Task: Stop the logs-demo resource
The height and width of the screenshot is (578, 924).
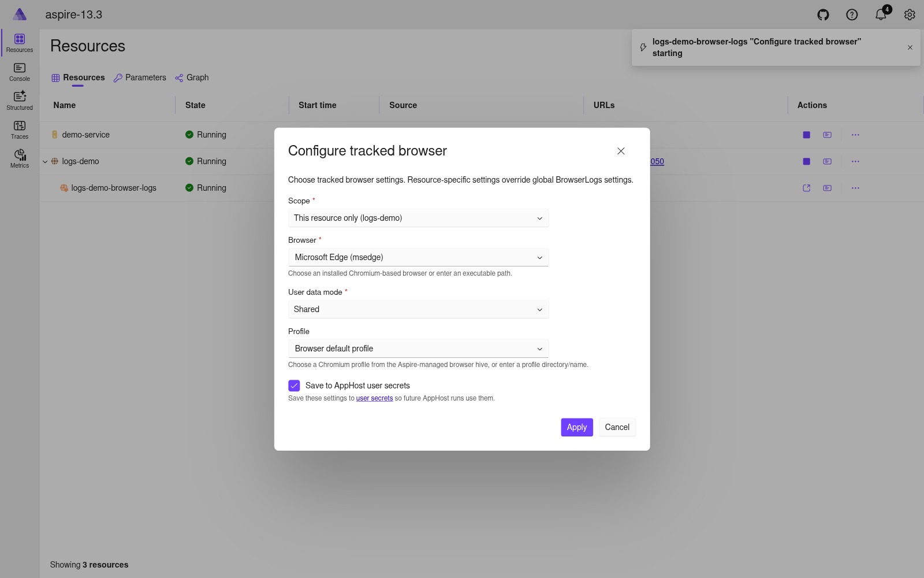Action: [x=806, y=161]
